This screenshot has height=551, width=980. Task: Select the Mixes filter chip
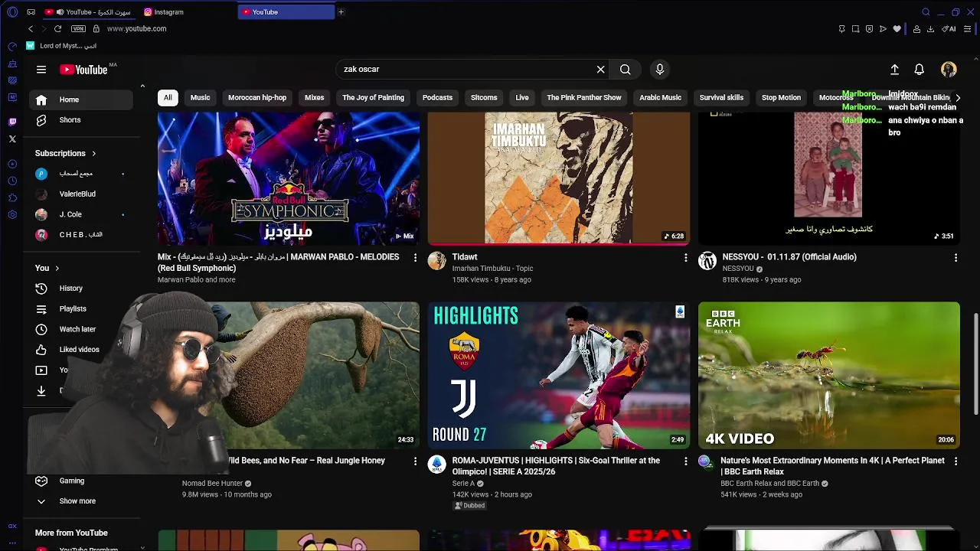[315, 98]
